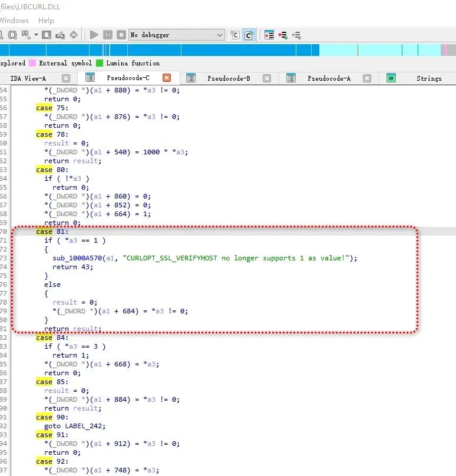Click the line assigning 'a1 + 668'

(x=102, y=364)
